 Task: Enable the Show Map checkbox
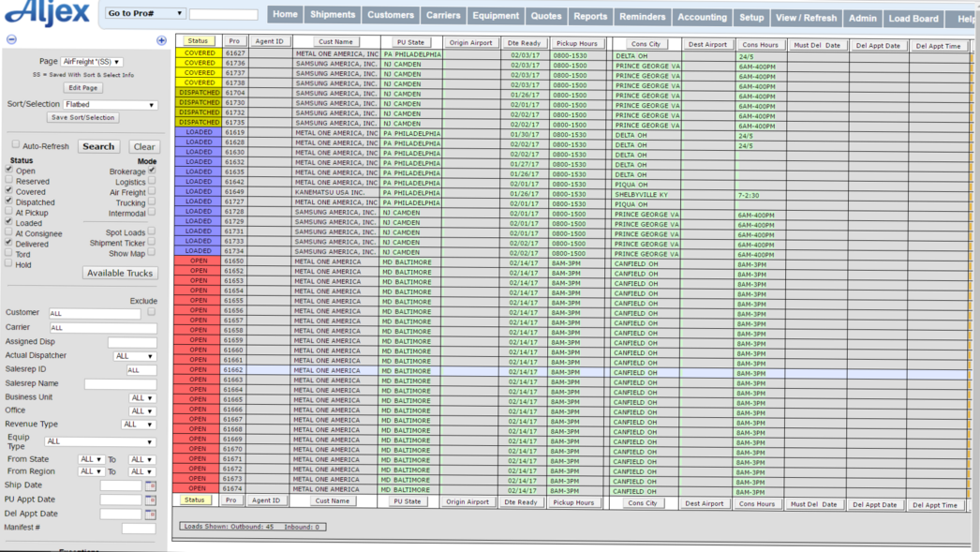(152, 252)
